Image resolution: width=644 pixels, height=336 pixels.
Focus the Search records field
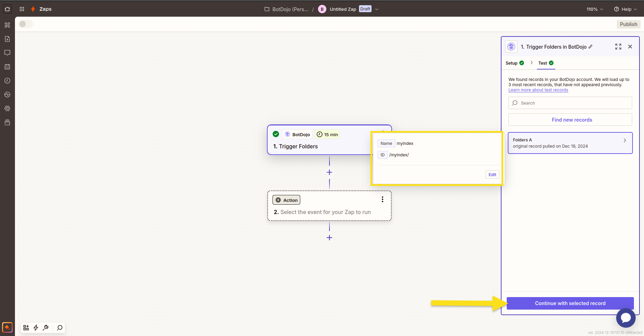pyautogui.click(x=570, y=103)
